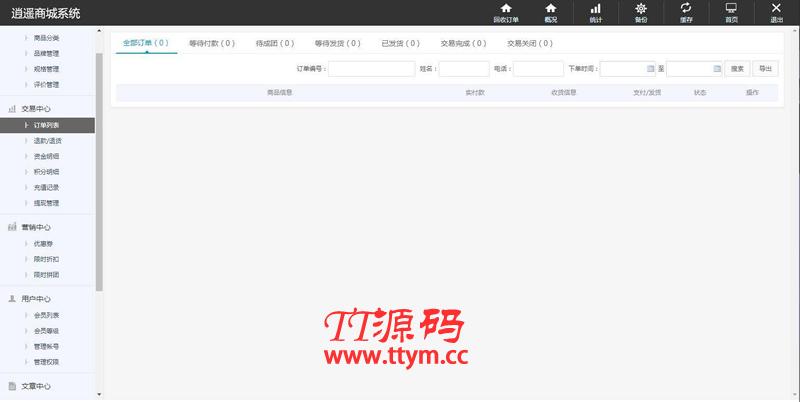The height and width of the screenshot is (402, 800).
Task: Click 用户中心 person icon in sidebar
Action: [12, 298]
